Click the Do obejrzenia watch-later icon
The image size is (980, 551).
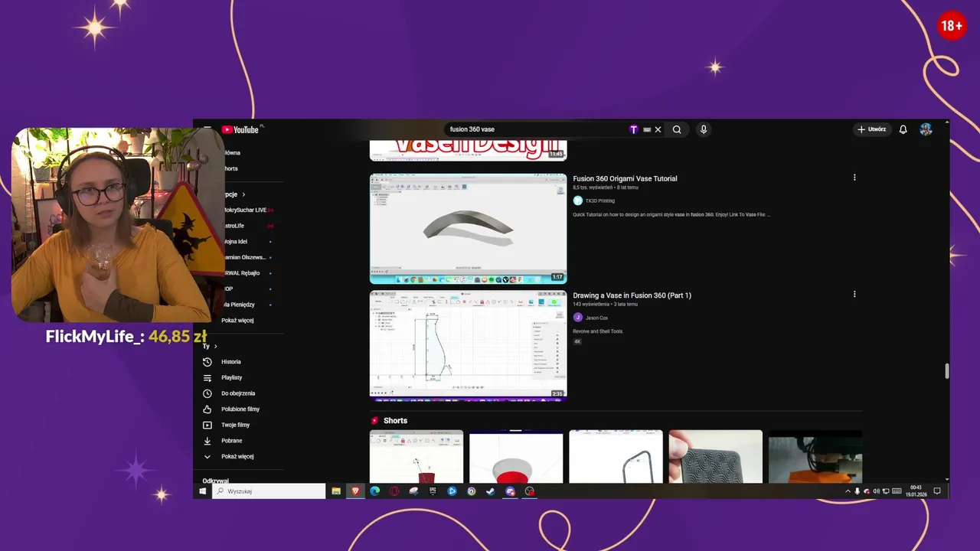click(x=207, y=393)
